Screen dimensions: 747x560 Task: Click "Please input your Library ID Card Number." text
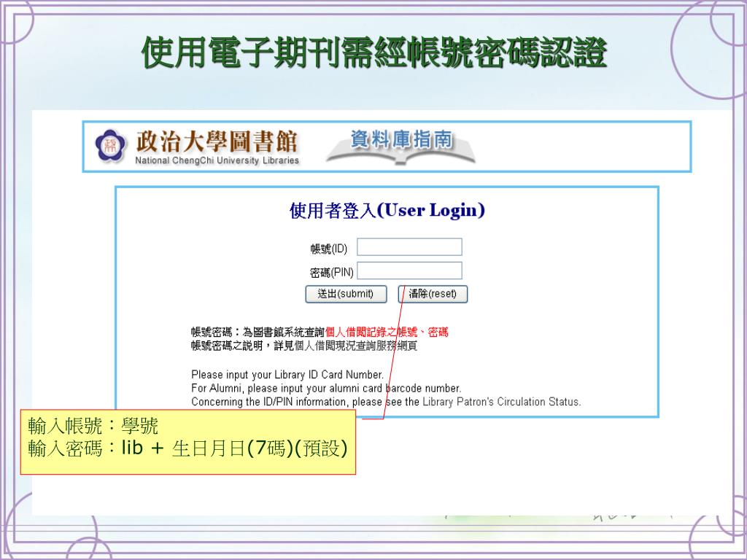tap(287, 374)
